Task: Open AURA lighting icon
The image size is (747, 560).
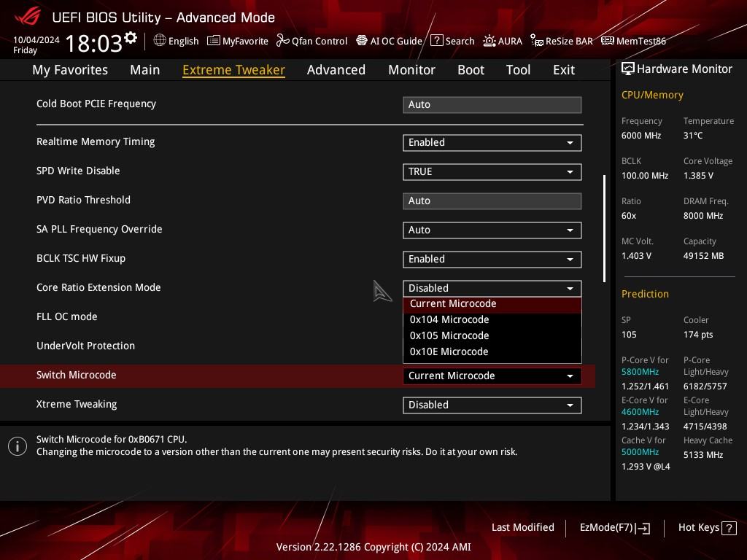Action: (x=489, y=41)
